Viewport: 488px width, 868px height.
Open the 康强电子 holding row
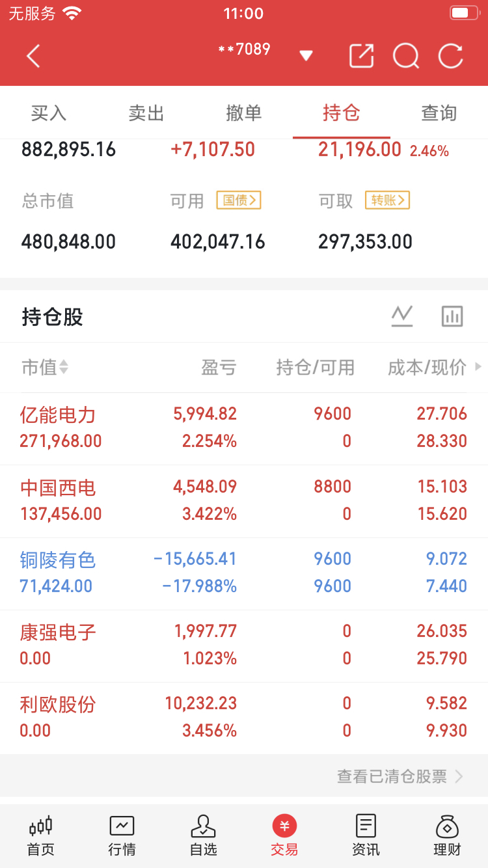244,645
